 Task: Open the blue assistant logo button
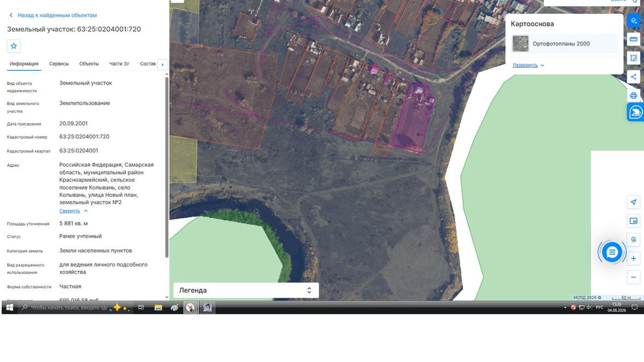[635, 112]
